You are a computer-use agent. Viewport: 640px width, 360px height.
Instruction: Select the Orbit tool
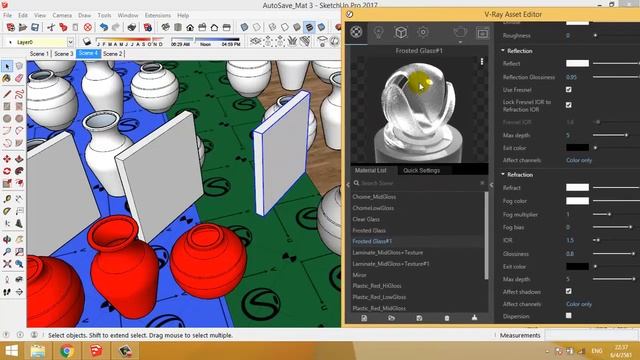tap(7, 239)
